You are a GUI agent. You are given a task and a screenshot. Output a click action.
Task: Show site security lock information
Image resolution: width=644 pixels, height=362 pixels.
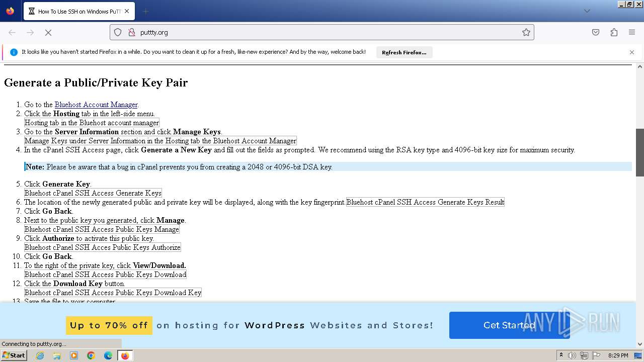pos(132,32)
